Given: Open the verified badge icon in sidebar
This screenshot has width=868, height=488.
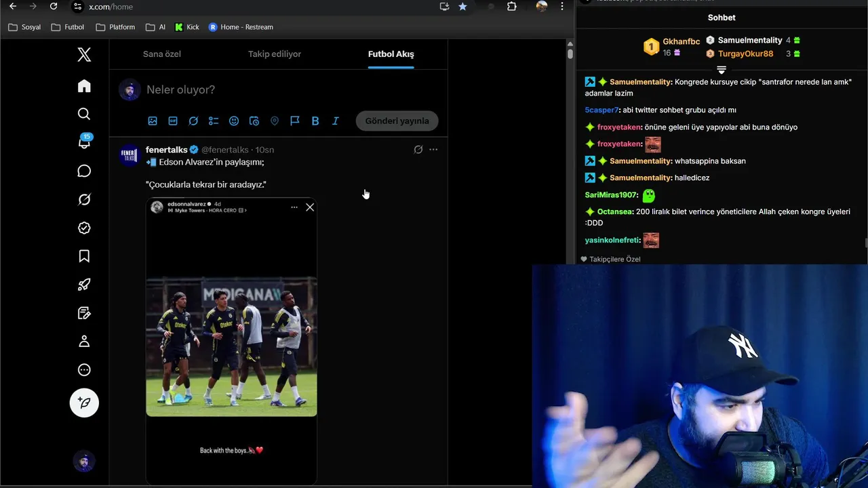Looking at the screenshot, I should 84,228.
